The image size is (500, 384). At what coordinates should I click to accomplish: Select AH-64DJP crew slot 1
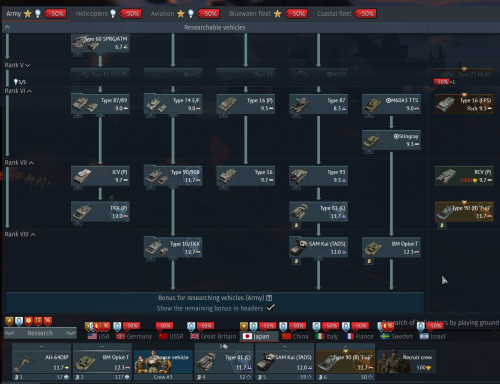42,362
